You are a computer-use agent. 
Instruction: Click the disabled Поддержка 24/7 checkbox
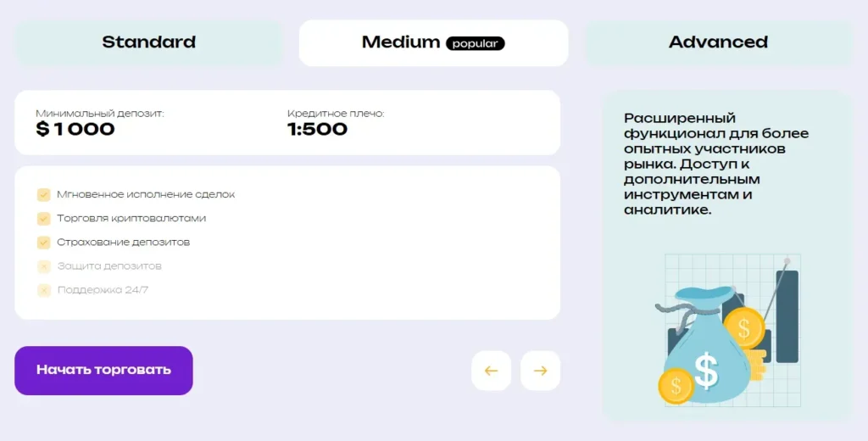coord(44,290)
